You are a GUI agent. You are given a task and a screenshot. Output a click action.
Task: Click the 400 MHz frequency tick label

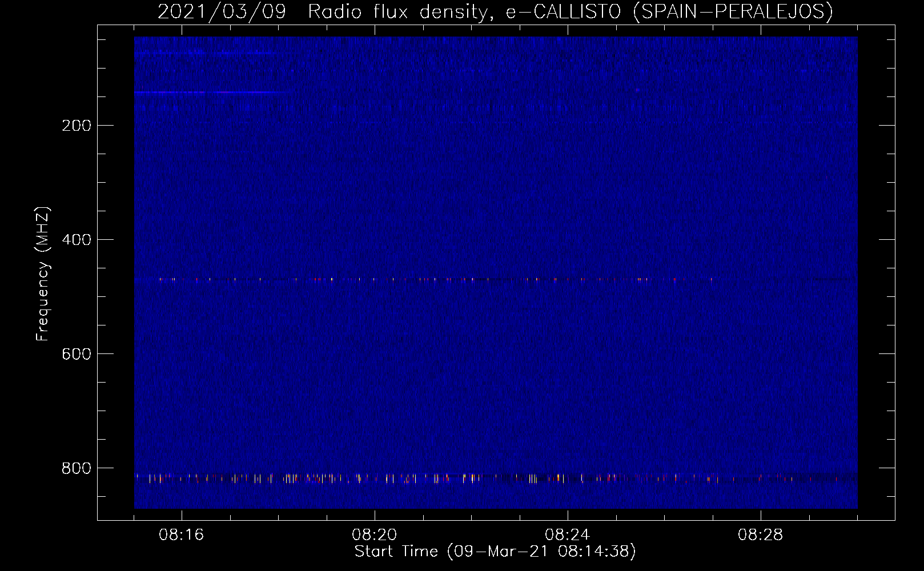point(77,240)
